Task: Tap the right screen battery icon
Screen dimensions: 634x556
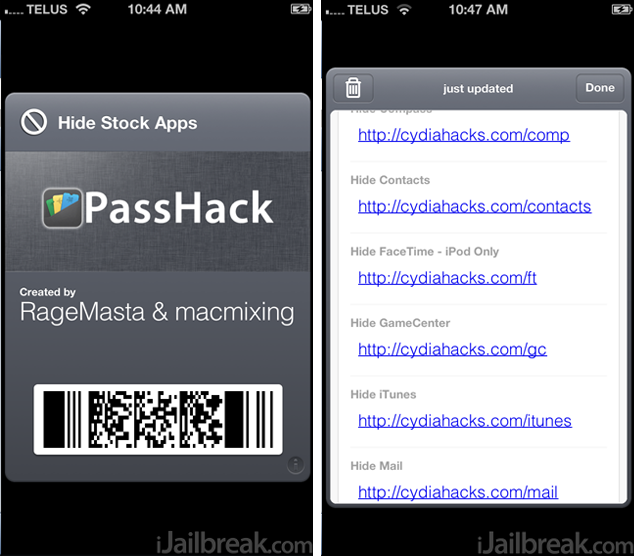Action: click(x=622, y=9)
